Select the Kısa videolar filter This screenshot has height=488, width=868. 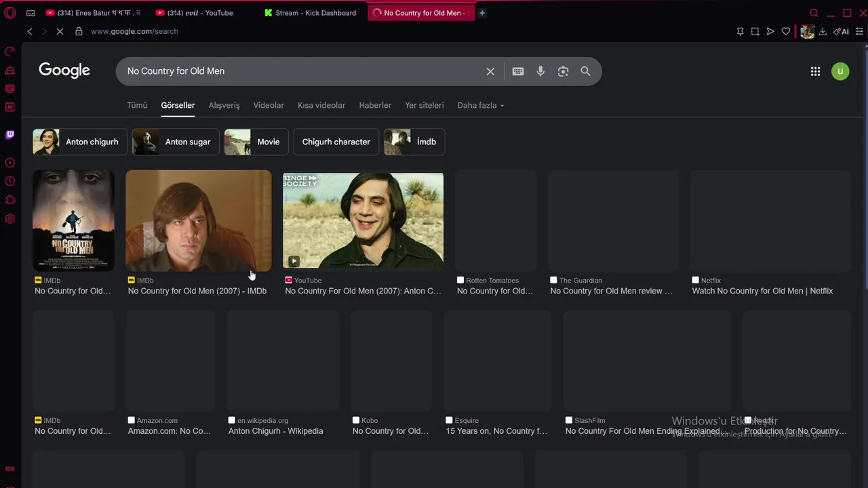[x=321, y=105]
